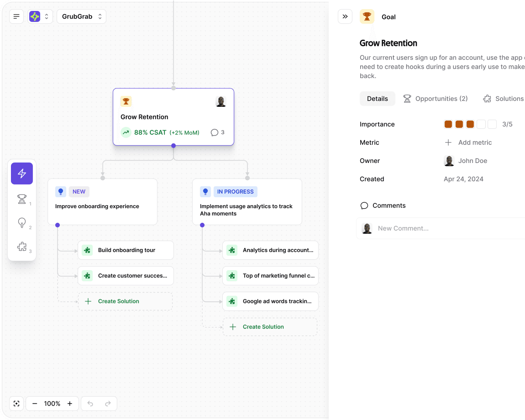
Task: Click the user avatar beside New Comment
Action: click(367, 228)
